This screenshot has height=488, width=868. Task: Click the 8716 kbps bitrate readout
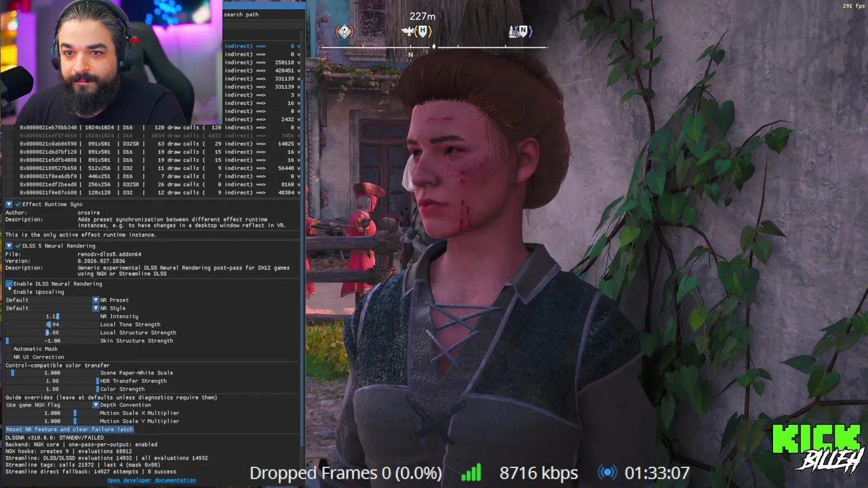click(538, 472)
